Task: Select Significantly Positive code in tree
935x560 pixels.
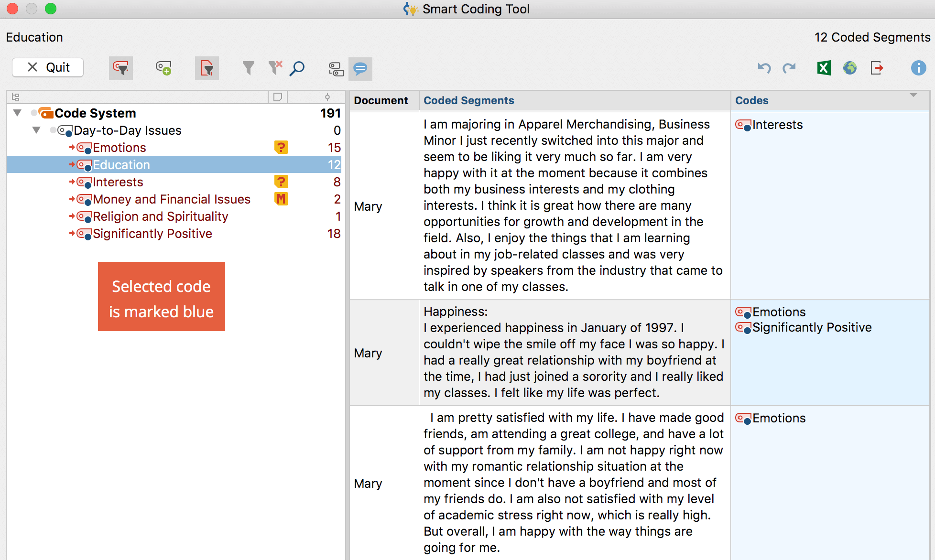Action: 152,234
